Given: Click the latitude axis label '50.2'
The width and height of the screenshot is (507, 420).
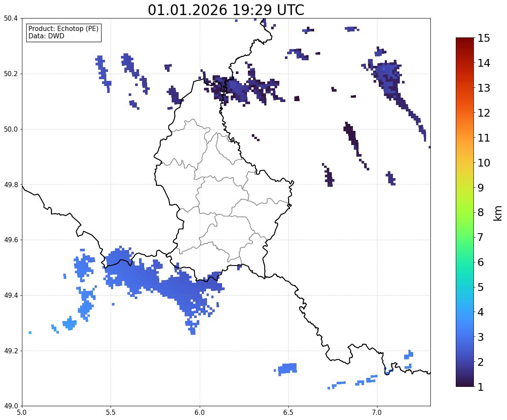Looking at the screenshot, I should point(11,74).
